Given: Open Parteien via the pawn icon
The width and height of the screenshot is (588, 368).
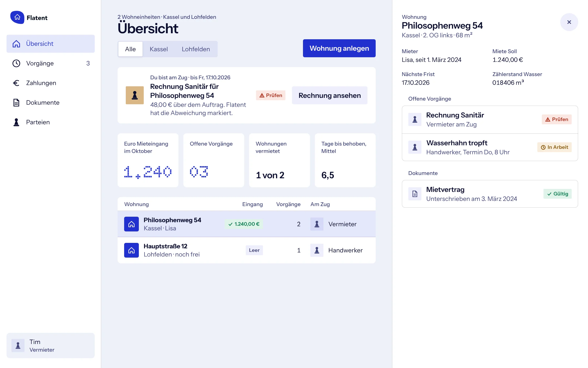Looking at the screenshot, I should click(16, 122).
